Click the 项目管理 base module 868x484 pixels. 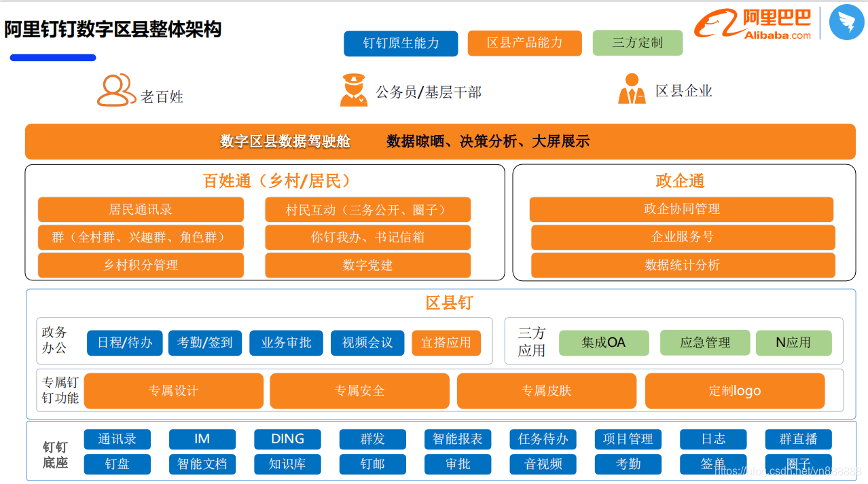pos(628,439)
